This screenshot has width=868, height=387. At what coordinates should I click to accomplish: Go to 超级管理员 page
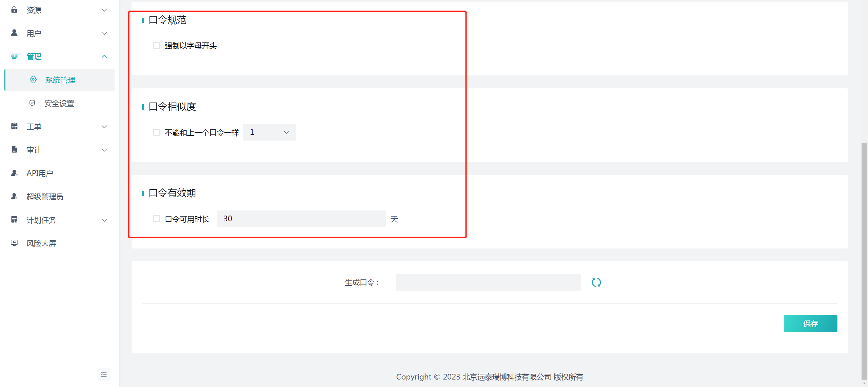(x=45, y=197)
